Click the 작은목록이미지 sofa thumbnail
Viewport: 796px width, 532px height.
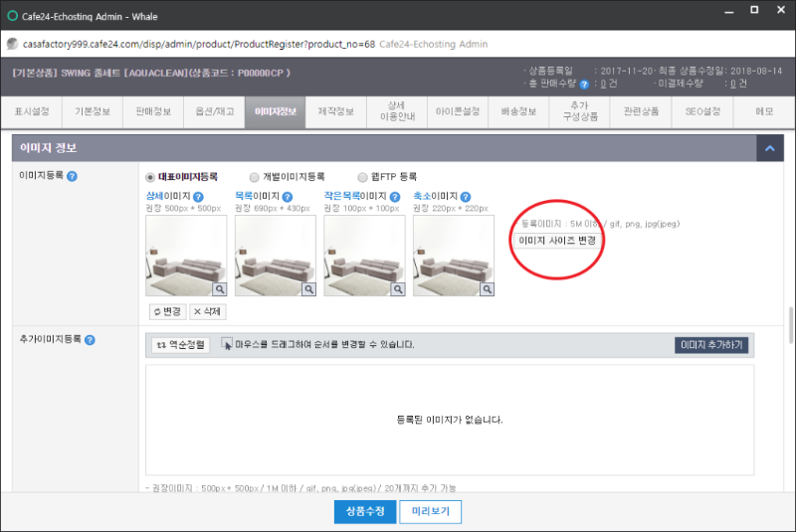[364, 256]
